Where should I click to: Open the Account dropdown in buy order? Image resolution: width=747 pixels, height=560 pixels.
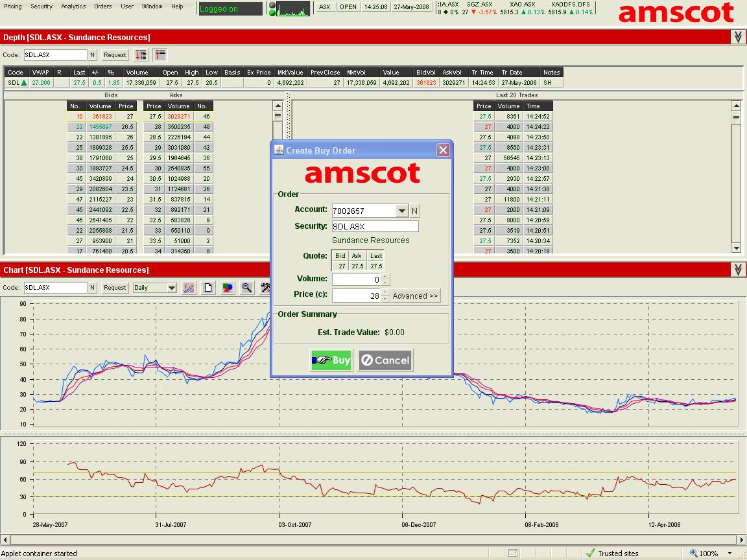tap(402, 211)
